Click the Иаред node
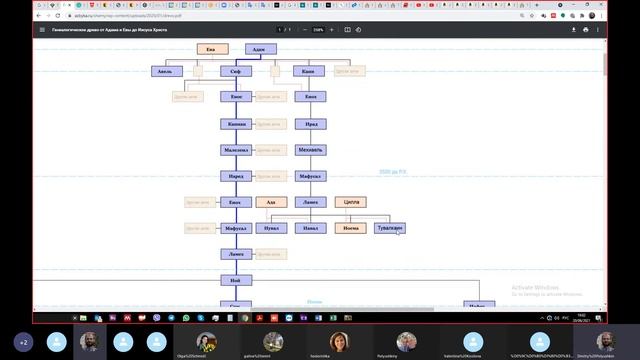Screen dimensions: 640x360 tap(236, 176)
